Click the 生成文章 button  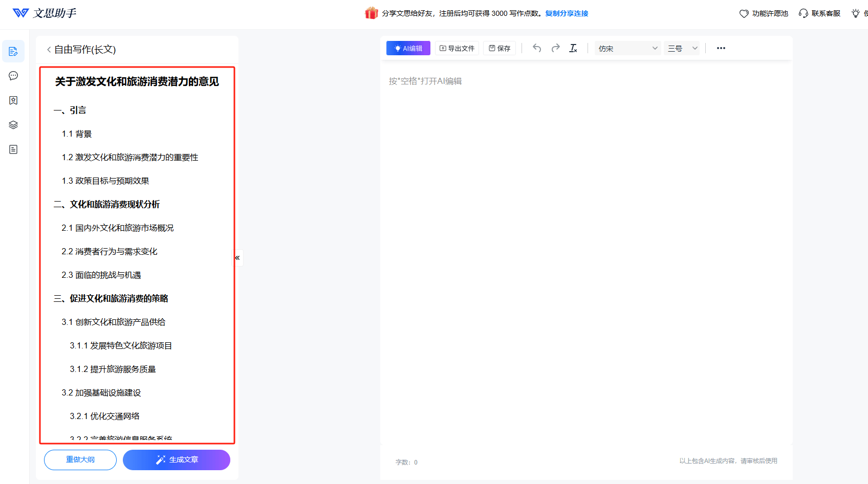pyautogui.click(x=176, y=459)
